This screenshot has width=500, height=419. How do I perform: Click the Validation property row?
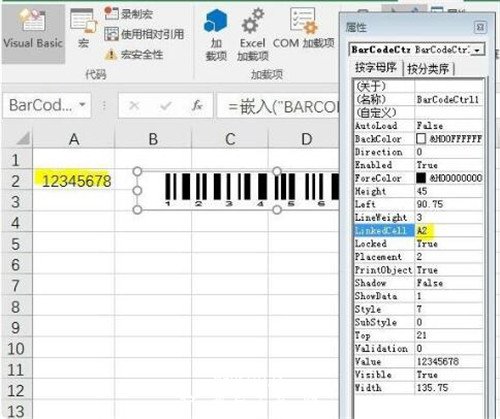tap(418, 348)
